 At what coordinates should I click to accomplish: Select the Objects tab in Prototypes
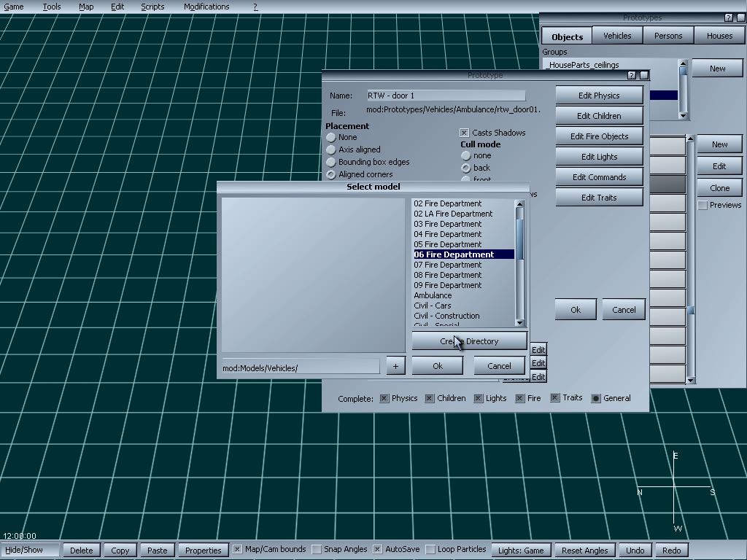pyautogui.click(x=567, y=36)
